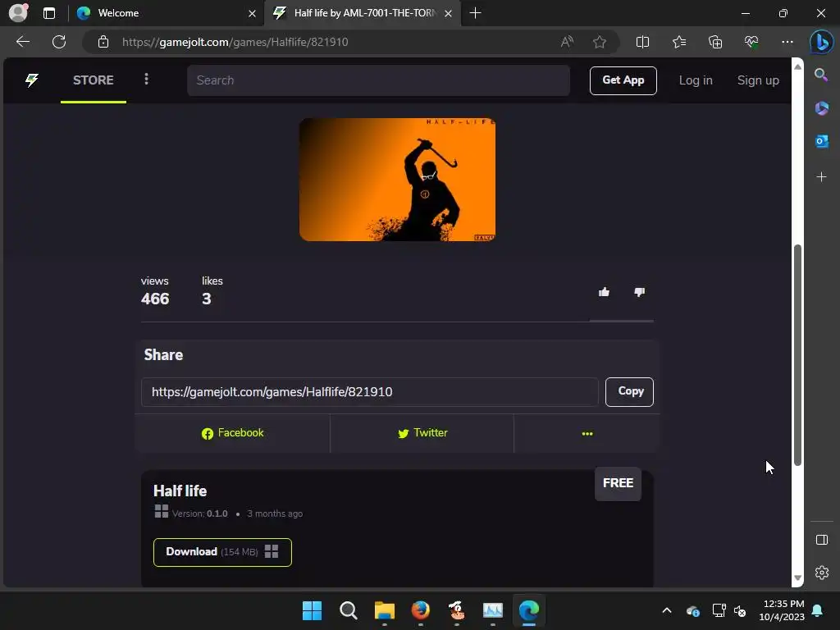The width and height of the screenshot is (840, 630).
Task: Open the notifications bell
Action: (x=818, y=610)
